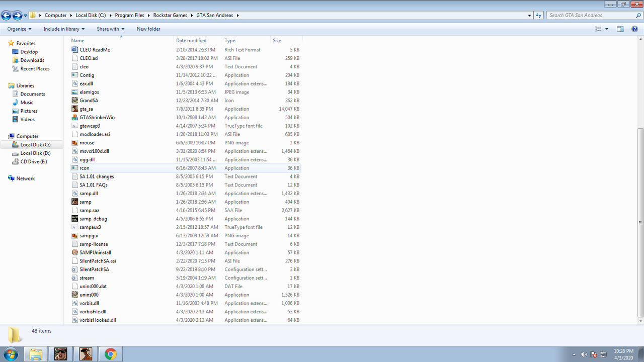Click the Contig application icon

pyautogui.click(x=75, y=75)
